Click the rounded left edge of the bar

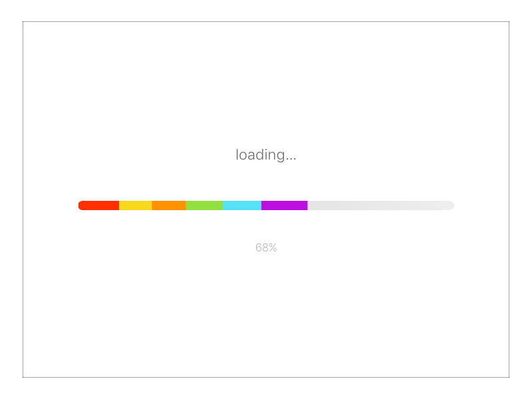[80, 205]
